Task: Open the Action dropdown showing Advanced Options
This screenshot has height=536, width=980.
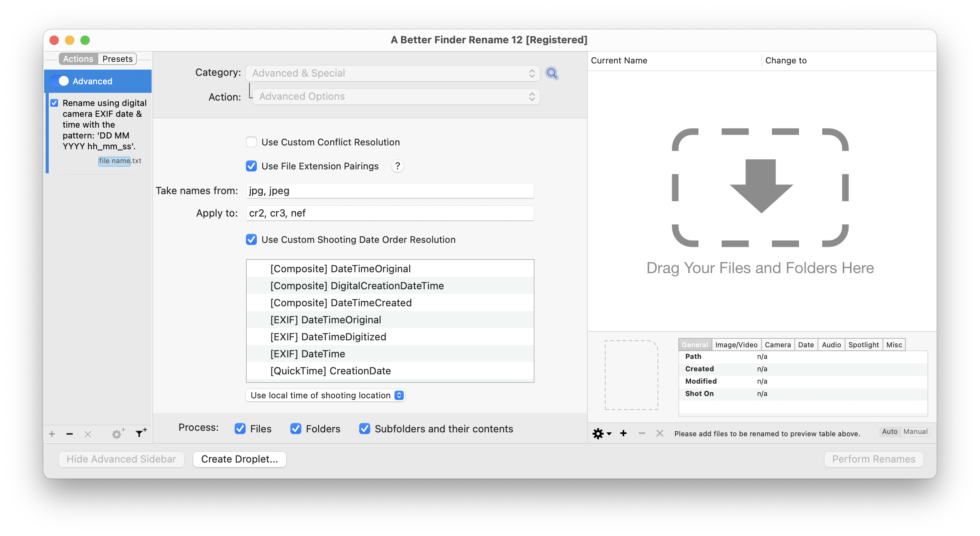Action: point(396,96)
